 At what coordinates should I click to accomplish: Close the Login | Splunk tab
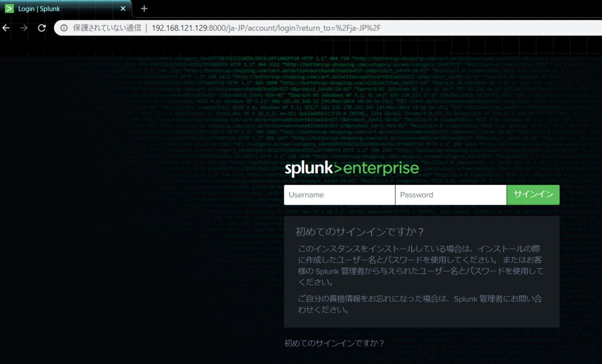tap(123, 9)
